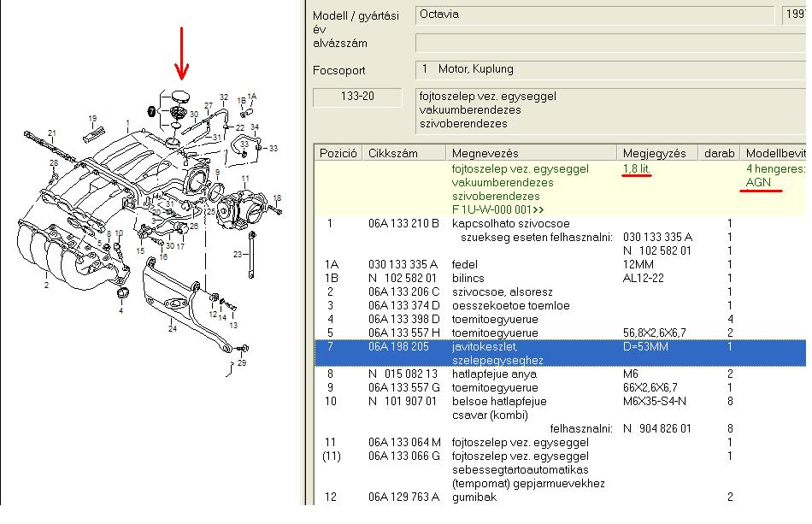The height and width of the screenshot is (524, 812).
Task: Click the empty alvázszám chassis number field
Action: 611,43
